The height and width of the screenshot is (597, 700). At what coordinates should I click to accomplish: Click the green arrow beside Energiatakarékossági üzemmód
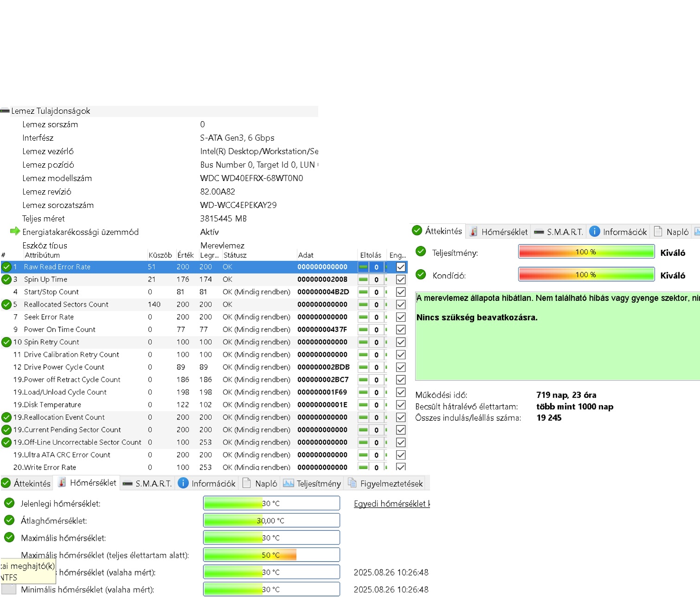coord(15,231)
